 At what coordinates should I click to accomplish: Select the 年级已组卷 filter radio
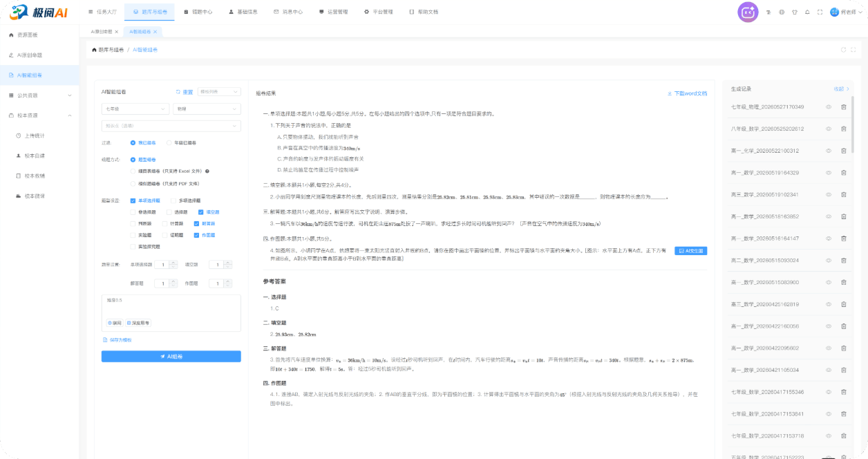[170, 142]
